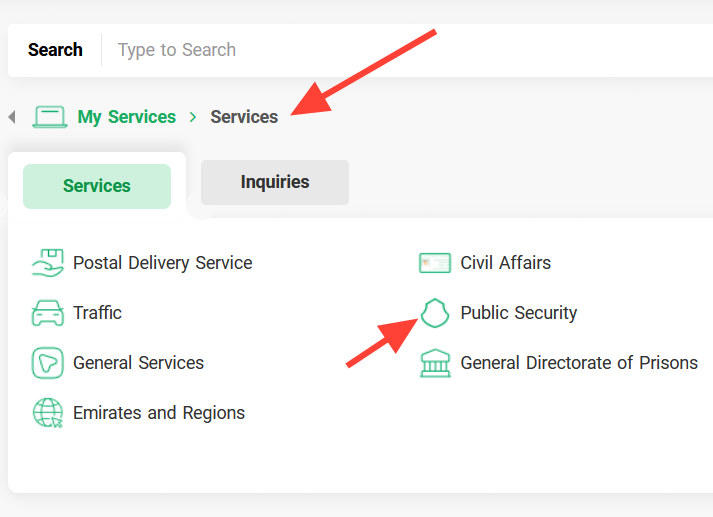Image resolution: width=713 pixels, height=517 pixels.
Task: Open the Traffic services link
Action: click(97, 313)
